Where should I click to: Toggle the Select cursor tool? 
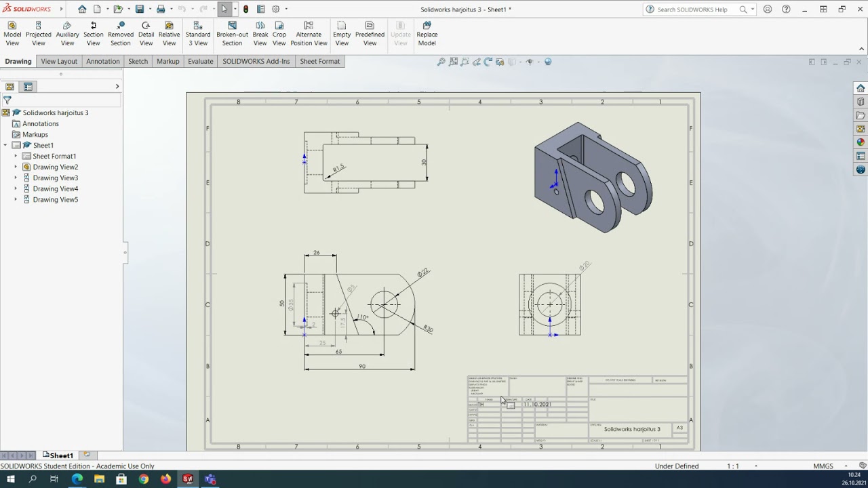224,9
